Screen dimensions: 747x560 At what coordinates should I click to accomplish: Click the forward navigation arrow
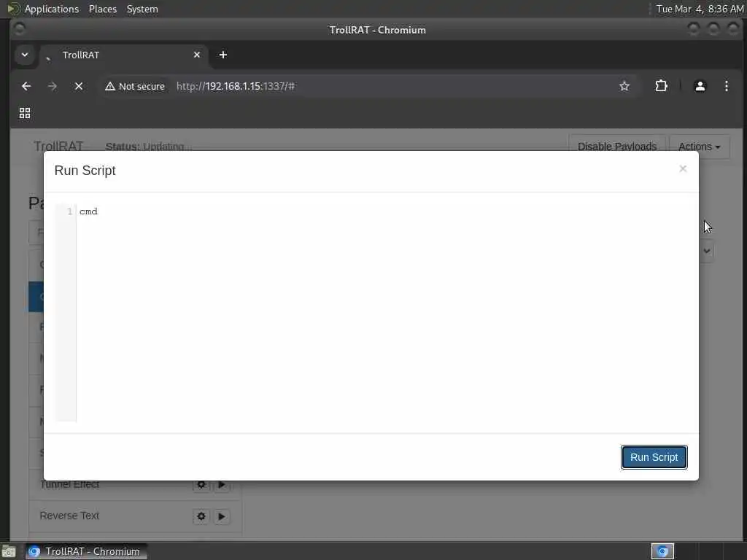(x=53, y=86)
